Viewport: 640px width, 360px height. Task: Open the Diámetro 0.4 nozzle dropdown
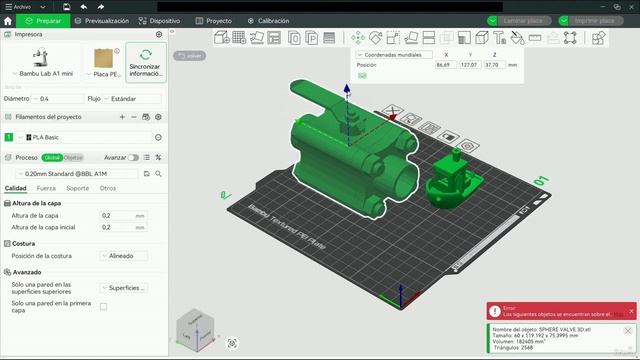tap(57, 99)
